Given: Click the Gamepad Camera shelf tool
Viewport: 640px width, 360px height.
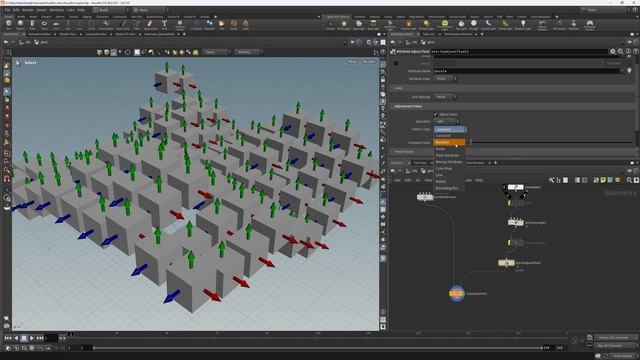Looking at the screenshot, I should (589, 24).
